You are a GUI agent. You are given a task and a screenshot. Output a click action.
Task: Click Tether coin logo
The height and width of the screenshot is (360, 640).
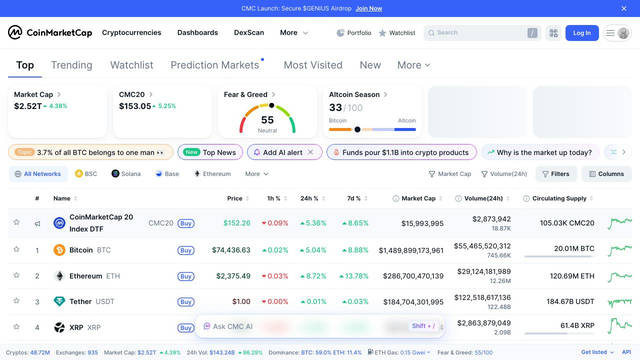(59, 301)
